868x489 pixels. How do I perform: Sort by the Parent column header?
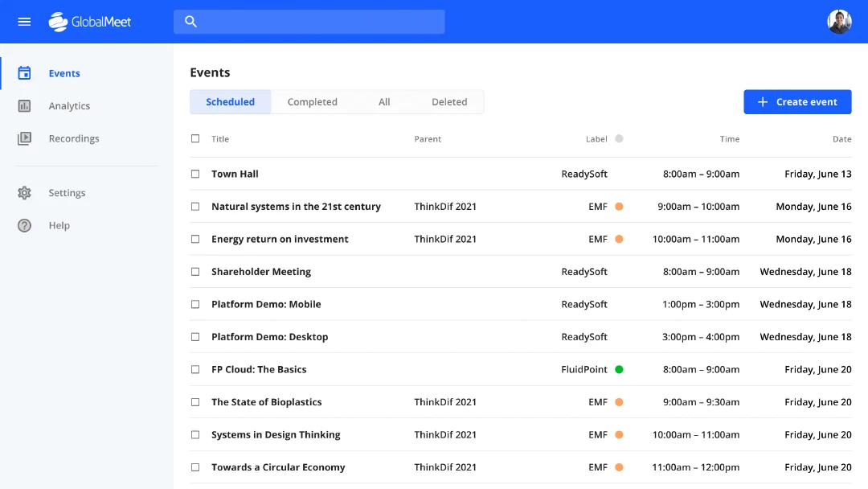pyautogui.click(x=428, y=139)
